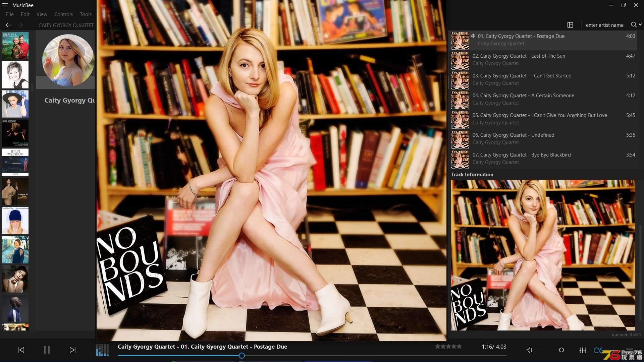Open the MusicBee hamburger menu
Image resolution: width=644 pixels, height=362 pixels.
(5, 5)
